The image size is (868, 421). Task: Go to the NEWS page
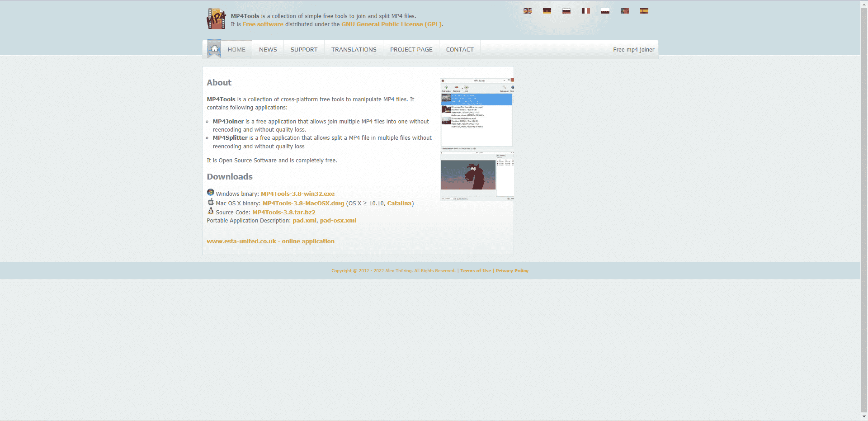[x=268, y=50]
